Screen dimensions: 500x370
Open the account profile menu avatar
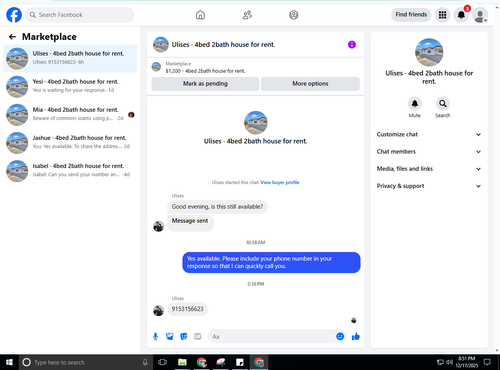pyautogui.click(x=480, y=15)
